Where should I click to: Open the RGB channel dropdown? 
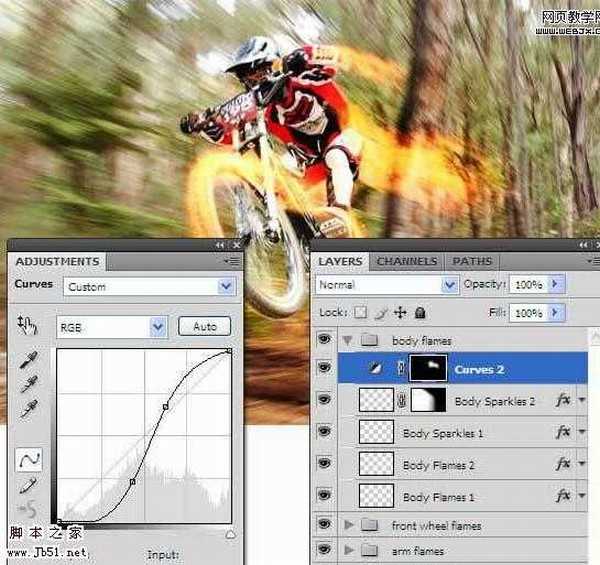point(158,327)
